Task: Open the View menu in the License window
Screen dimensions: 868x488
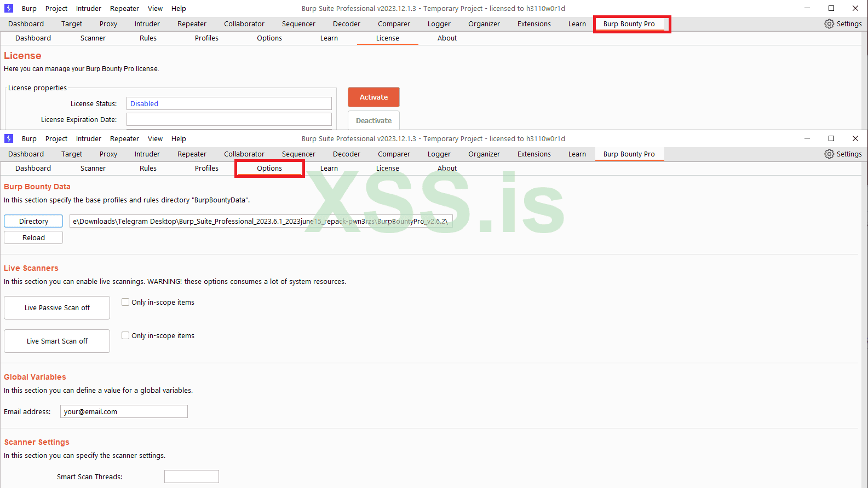Action: click(155, 8)
